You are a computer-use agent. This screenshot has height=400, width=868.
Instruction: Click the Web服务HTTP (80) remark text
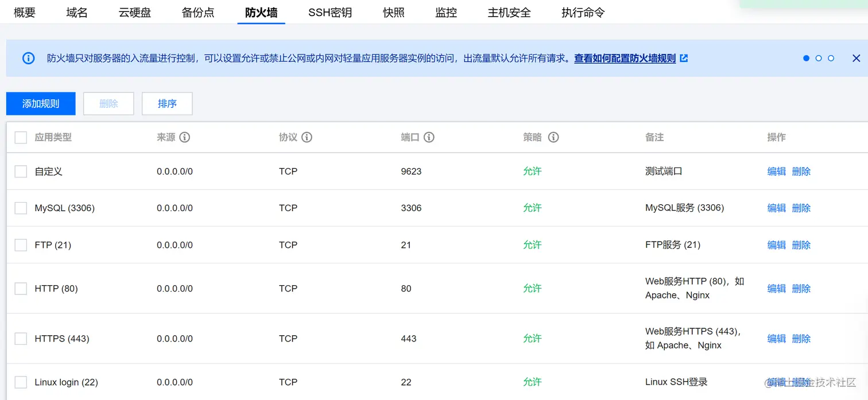pos(695,288)
